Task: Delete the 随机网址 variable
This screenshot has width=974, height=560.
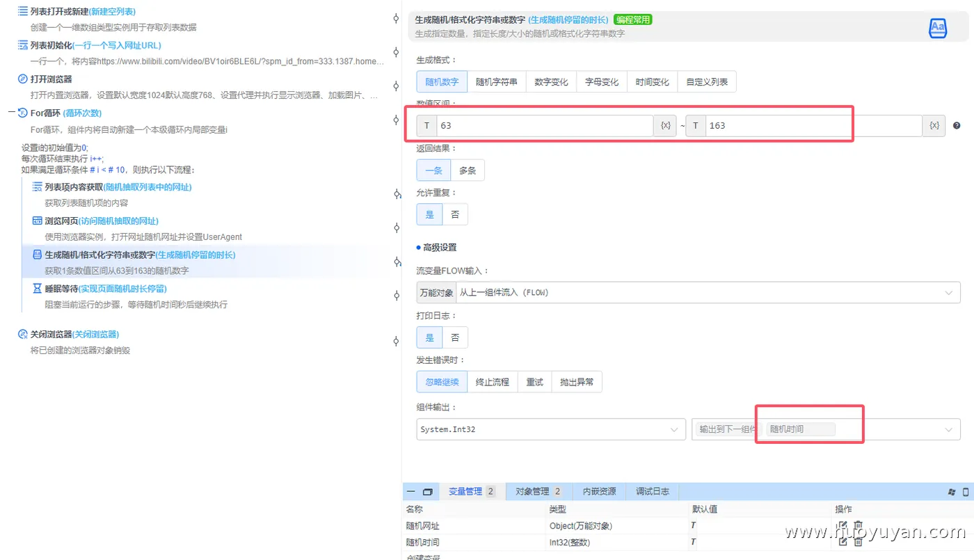Action: (859, 526)
